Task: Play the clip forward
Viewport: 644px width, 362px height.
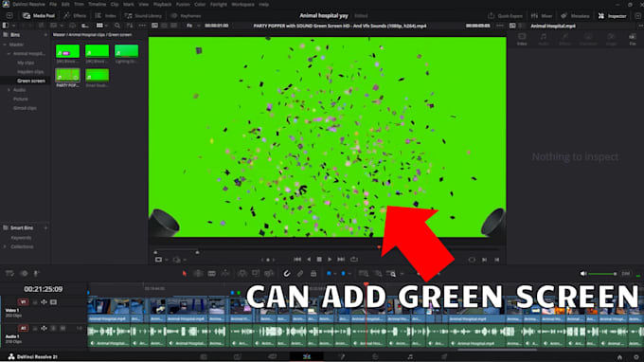Action: coord(330,260)
